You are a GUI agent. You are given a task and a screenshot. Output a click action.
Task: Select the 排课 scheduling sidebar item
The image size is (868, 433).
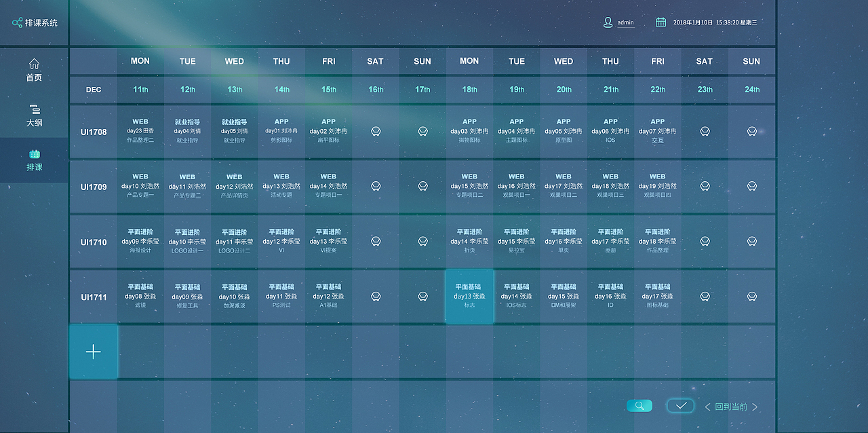(34, 160)
